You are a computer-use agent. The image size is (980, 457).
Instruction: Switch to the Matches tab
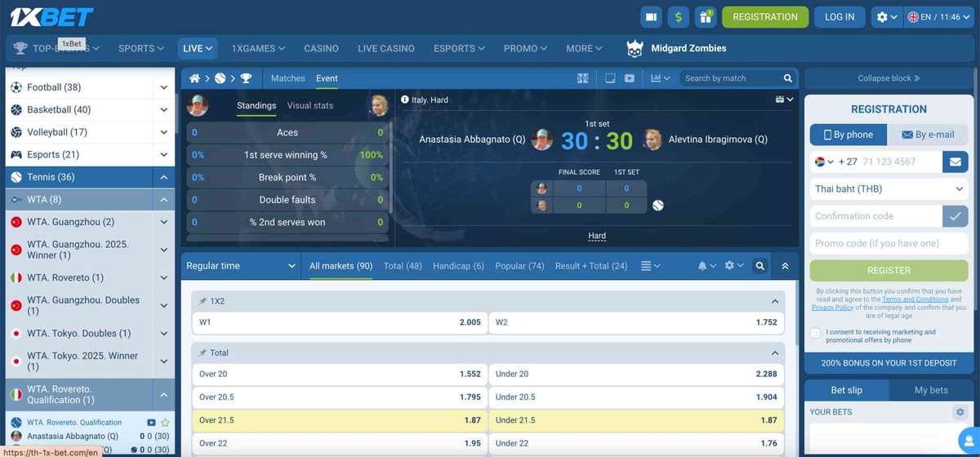[287, 78]
